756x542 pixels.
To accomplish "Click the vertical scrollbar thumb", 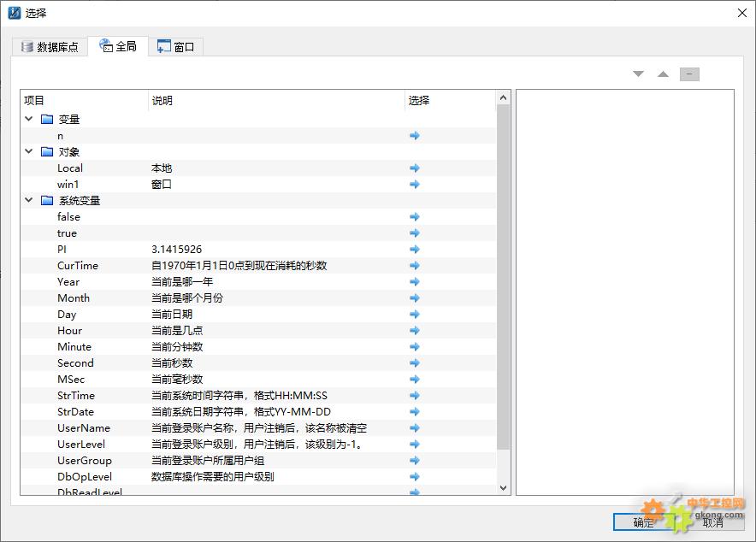I will (504, 277).
